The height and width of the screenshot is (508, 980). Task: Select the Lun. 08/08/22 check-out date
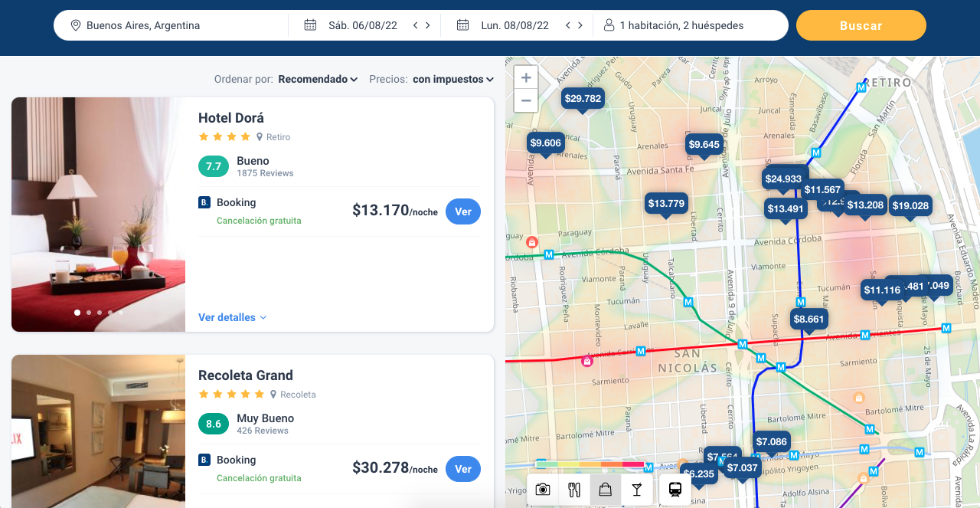(515, 25)
